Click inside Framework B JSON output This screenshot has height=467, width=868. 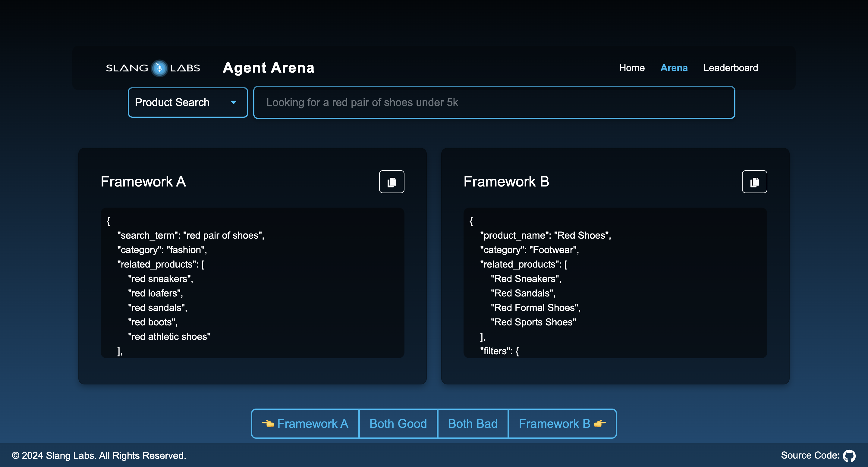tap(615, 283)
